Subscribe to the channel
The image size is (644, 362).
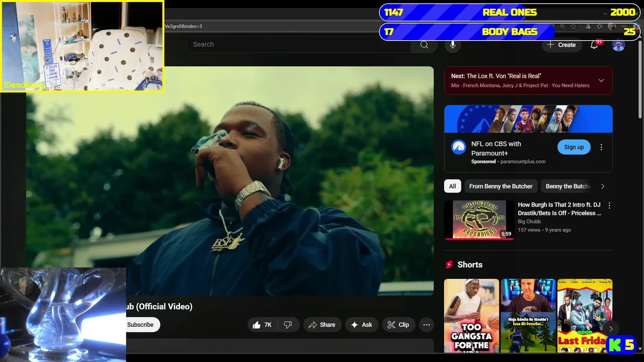coord(140,325)
